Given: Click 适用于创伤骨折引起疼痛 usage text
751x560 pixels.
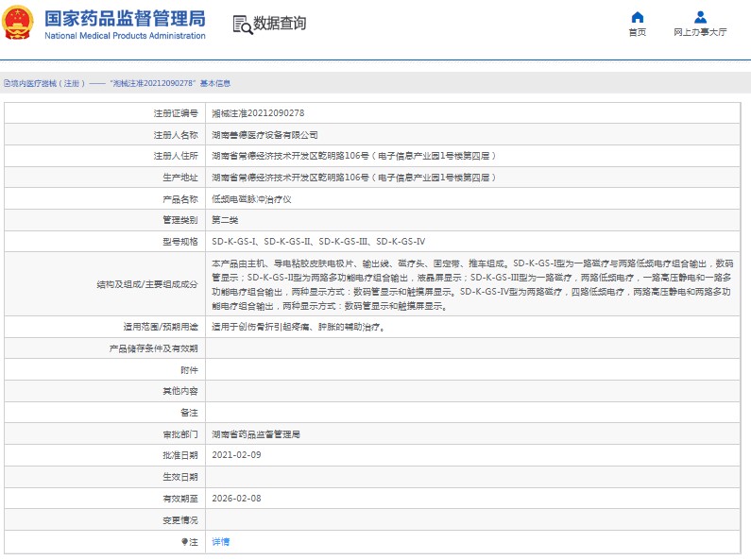Looking at the screenshot, I should (299, 327).
